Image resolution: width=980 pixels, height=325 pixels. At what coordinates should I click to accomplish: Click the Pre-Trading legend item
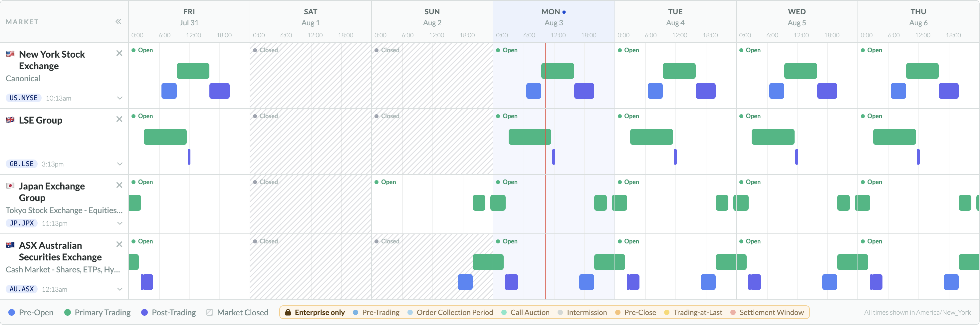[x=376, y=312]
